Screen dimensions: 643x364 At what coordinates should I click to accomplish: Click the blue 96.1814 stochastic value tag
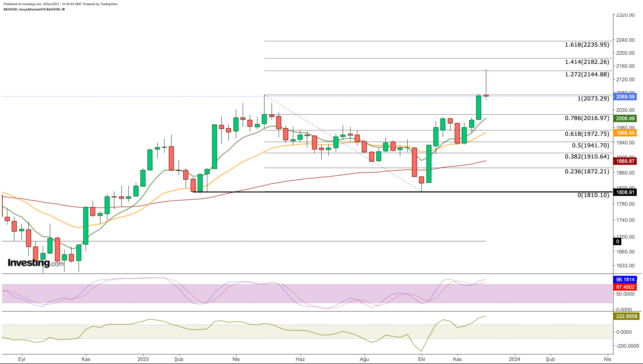point(625,279)
